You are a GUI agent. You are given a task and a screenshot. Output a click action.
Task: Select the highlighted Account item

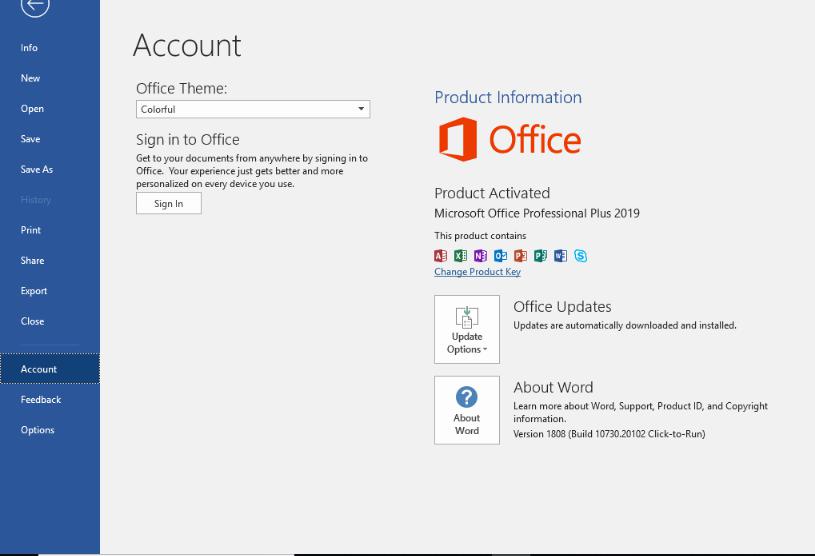point(50,369)
